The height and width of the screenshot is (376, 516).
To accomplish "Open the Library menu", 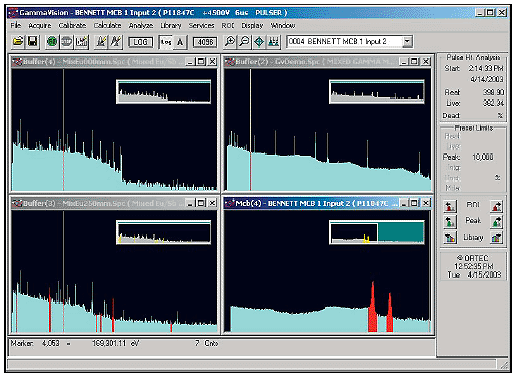I will (x=171, y=25).
